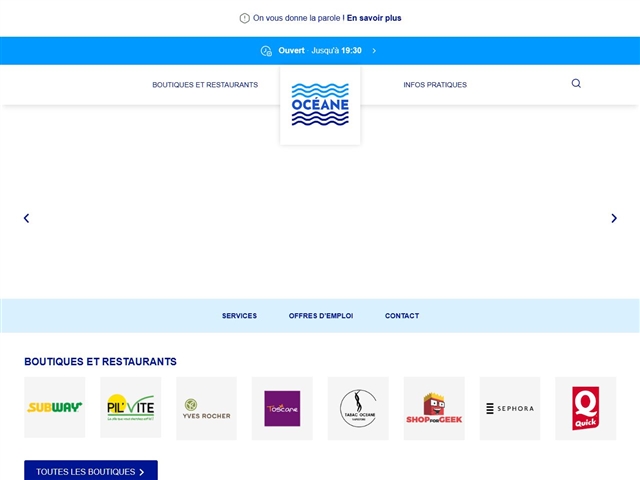Viewport: 640px width, 480px height.
Task: Click the info exclamation icon
Action: [244, 18]
